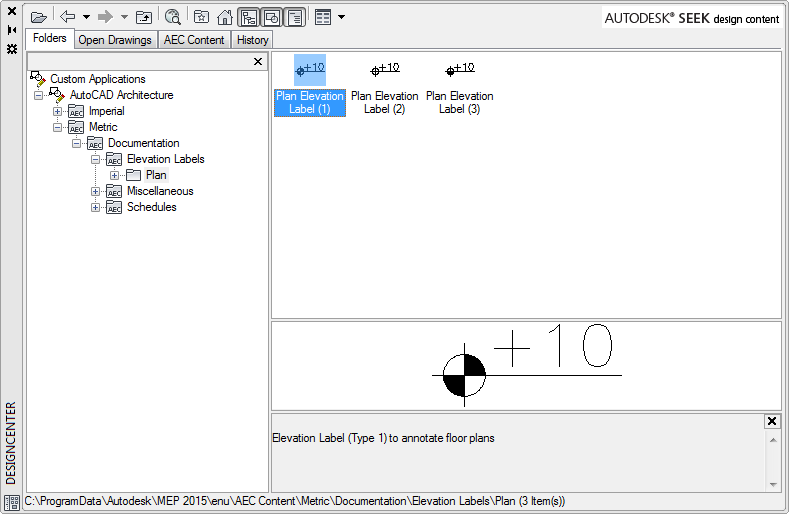Select Custom Applications in the tree

98,79
